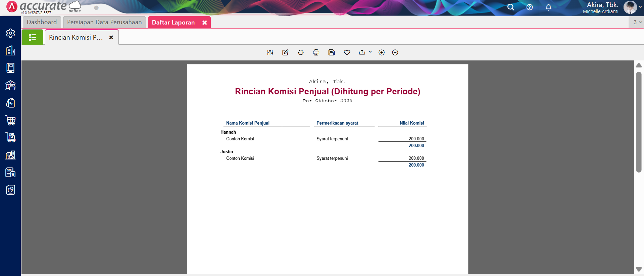Viewport: 644px width, 276px height.
Task: Close the Rincian Komisi report sub-tab
Action: tap(111, 37)
